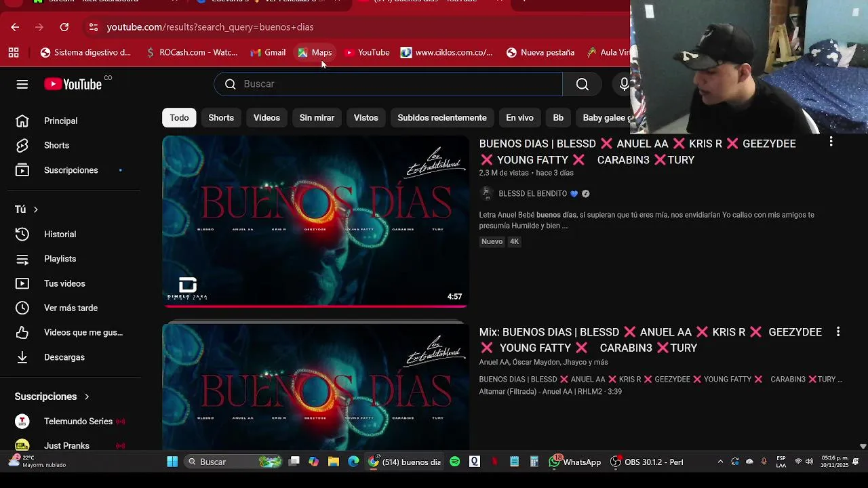Open Microsoft Edge from the taskbar
This screenshot has height=488, width=868.
[x=353, y=462]
